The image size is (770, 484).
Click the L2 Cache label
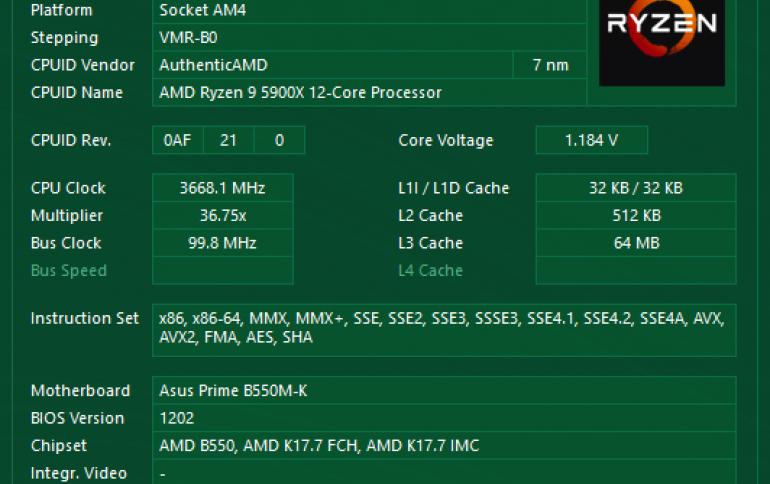coord(431,215)
